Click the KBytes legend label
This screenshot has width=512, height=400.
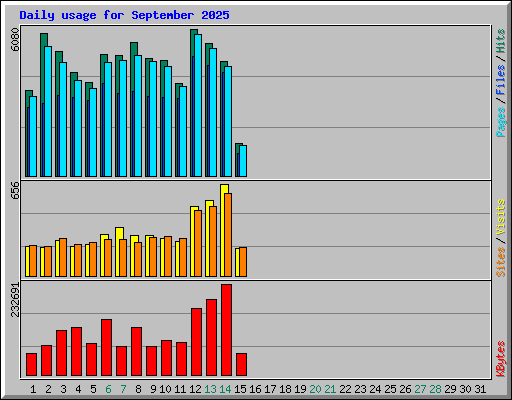[x=500, y=359]
